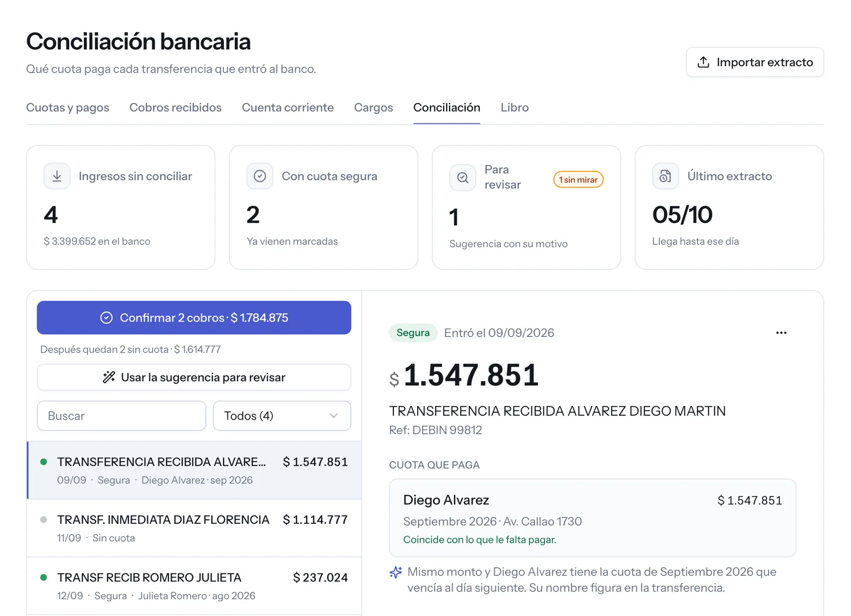Click the green status dot on ALVAREZ transfer
Viewport: 851px width, 616px height.
tap(44, 462)
